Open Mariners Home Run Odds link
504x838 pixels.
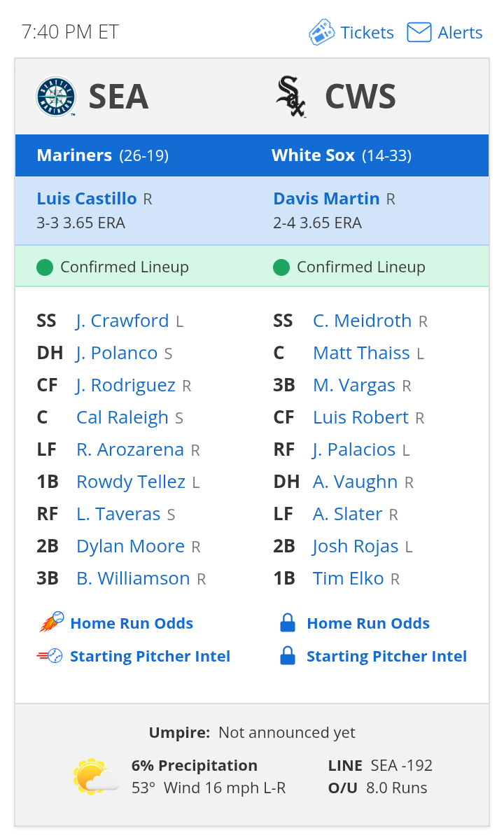(132, 623)
